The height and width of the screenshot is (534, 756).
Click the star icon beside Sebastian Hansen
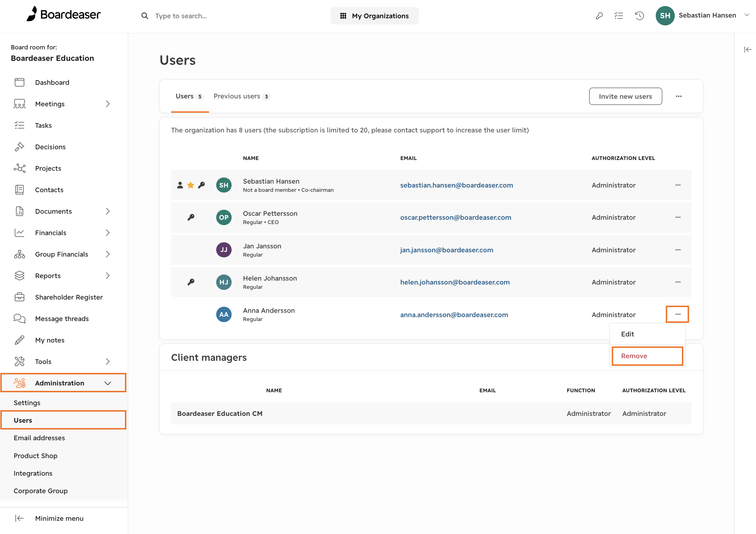(x=190, y=185)
